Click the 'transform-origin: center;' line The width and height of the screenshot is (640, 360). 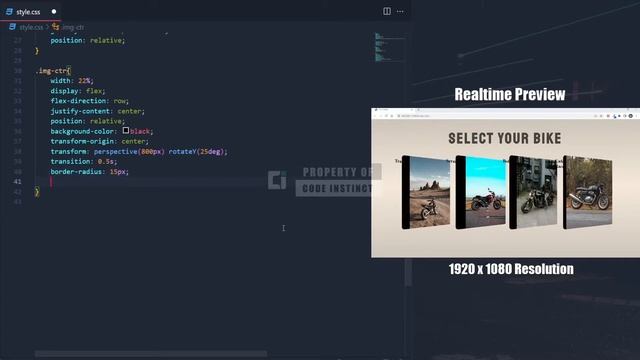tap(99, 141)
